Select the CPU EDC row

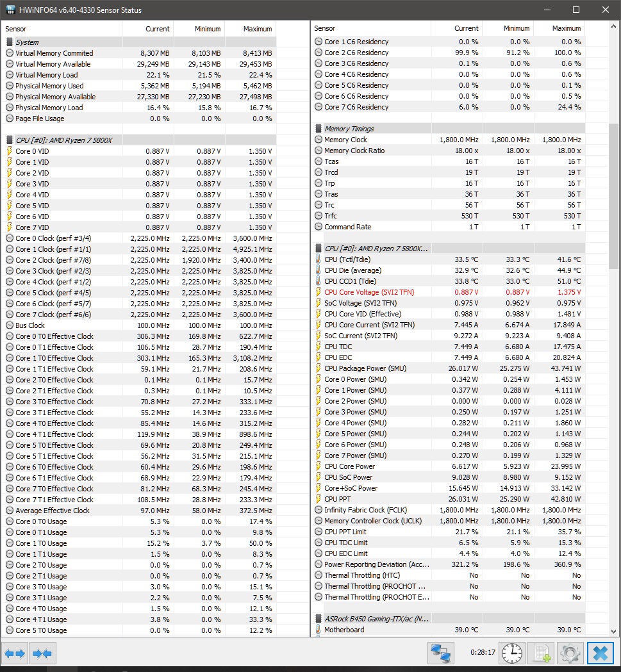tap(448, 357)
